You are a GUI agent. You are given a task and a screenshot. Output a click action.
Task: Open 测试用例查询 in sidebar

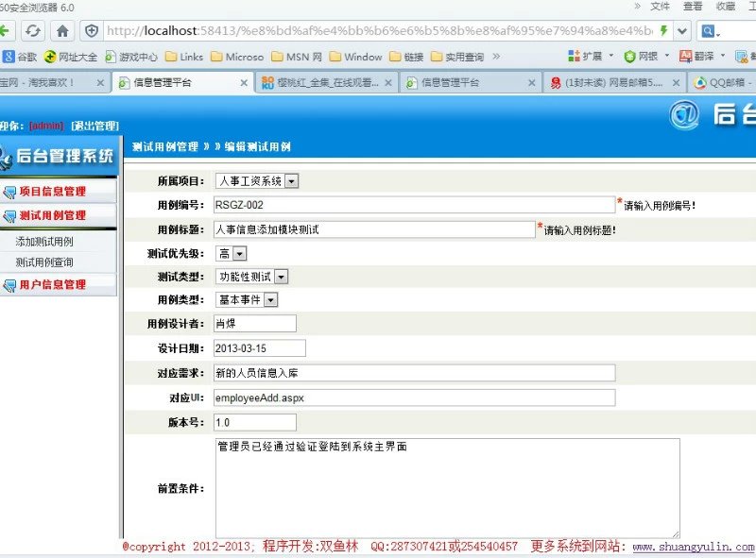[x=44, y=262]
